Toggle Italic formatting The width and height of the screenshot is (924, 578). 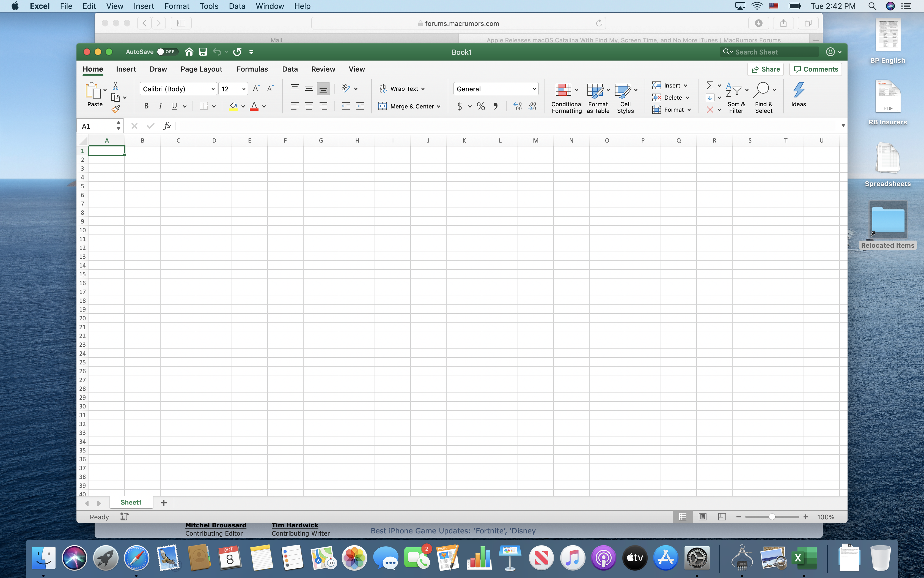(x=160, y=106)
